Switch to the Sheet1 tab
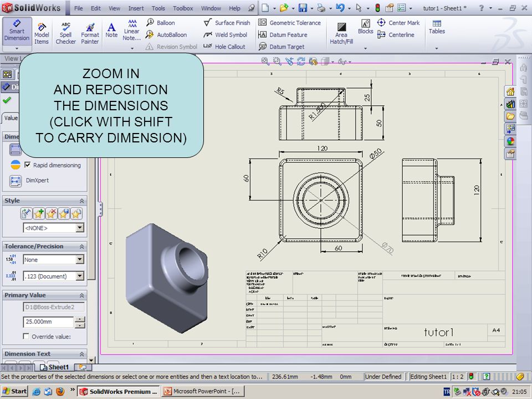Image resolution: width=532 pixels, height=399 pixels. coord(54,367)
